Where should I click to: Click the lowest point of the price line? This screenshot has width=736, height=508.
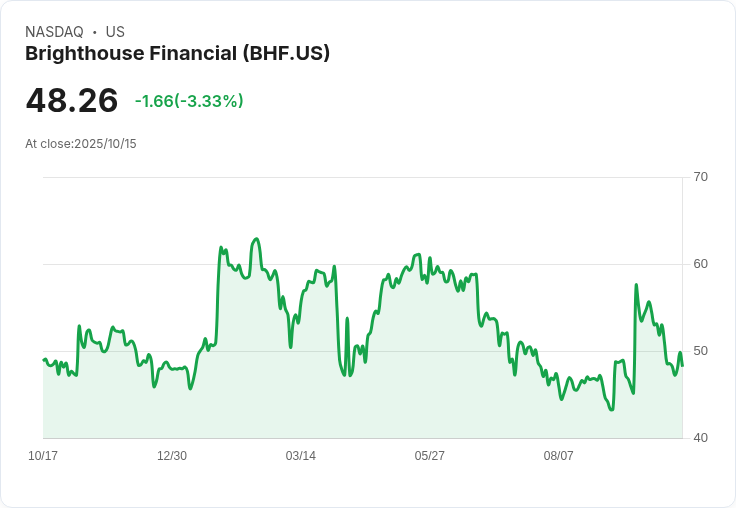click(611, 410)
